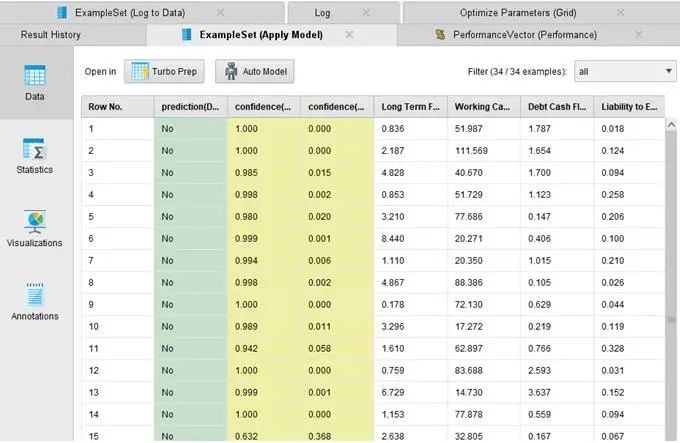This screenshot has height=443, width=680.
Task: Select Liability value 0.328
Action: click(x=612, y=349)
